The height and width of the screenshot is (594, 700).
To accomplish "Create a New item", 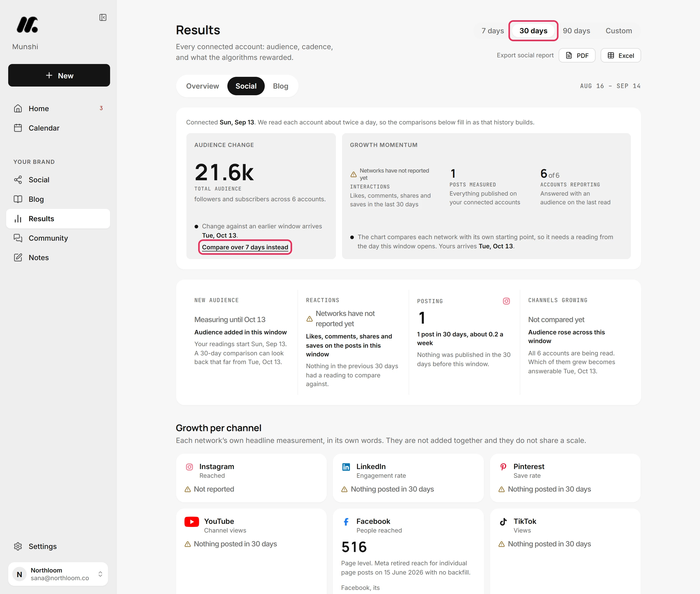I will click(x=59, y=76).
